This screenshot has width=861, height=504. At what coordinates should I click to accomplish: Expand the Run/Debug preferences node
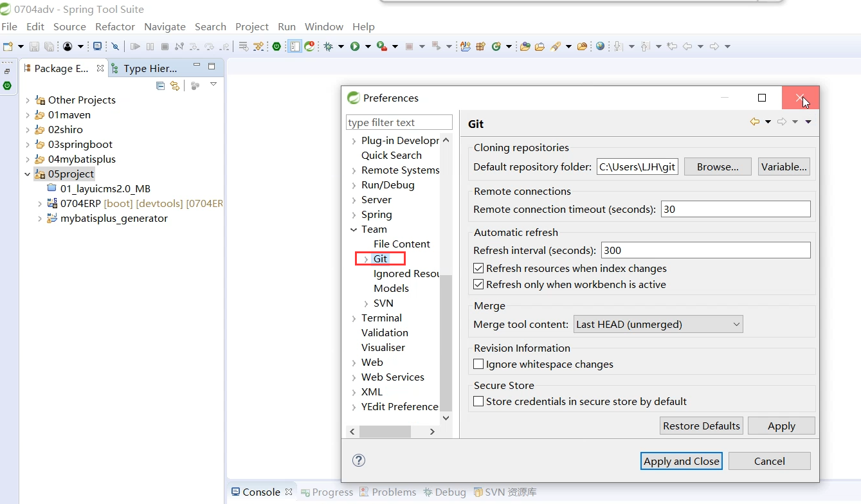pyautogui.click(x=354, y=185)
